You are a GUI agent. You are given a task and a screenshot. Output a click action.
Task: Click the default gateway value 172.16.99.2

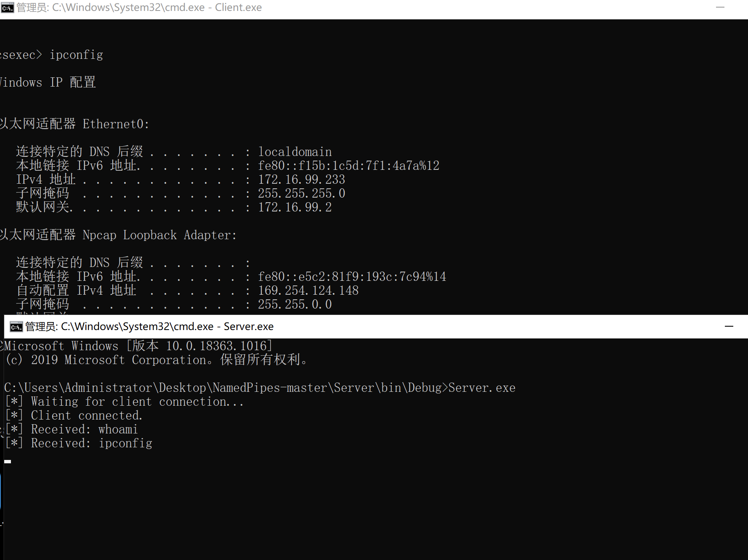[294, 207]
